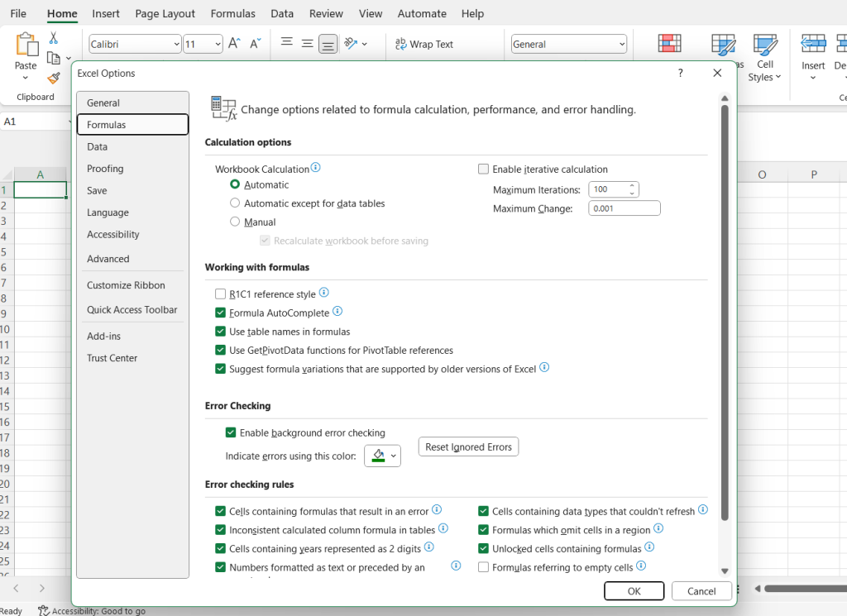Screen dimensions: 847x616
Task: Click the Format Painter brush icon
Action: pos(54,78)
